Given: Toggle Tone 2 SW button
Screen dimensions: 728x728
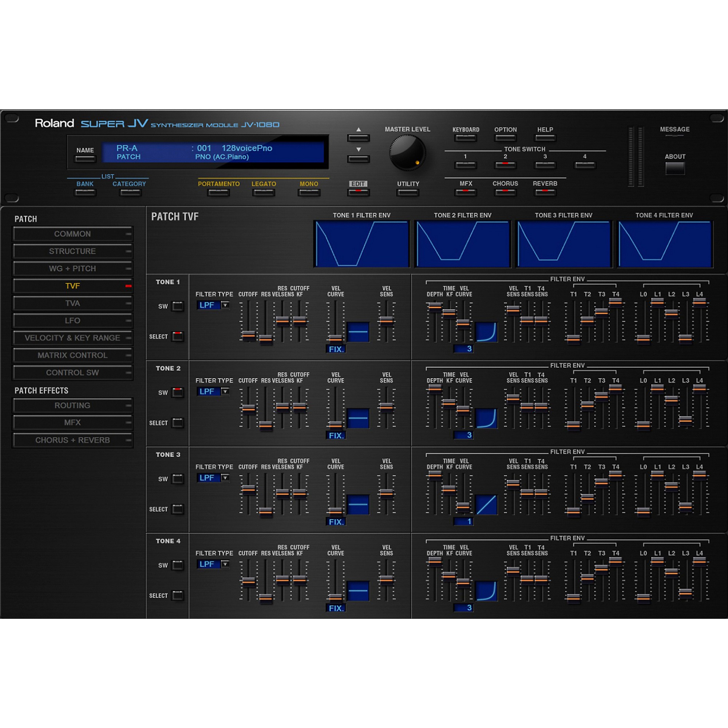Looking at the screenshot, I should [178, 392].
